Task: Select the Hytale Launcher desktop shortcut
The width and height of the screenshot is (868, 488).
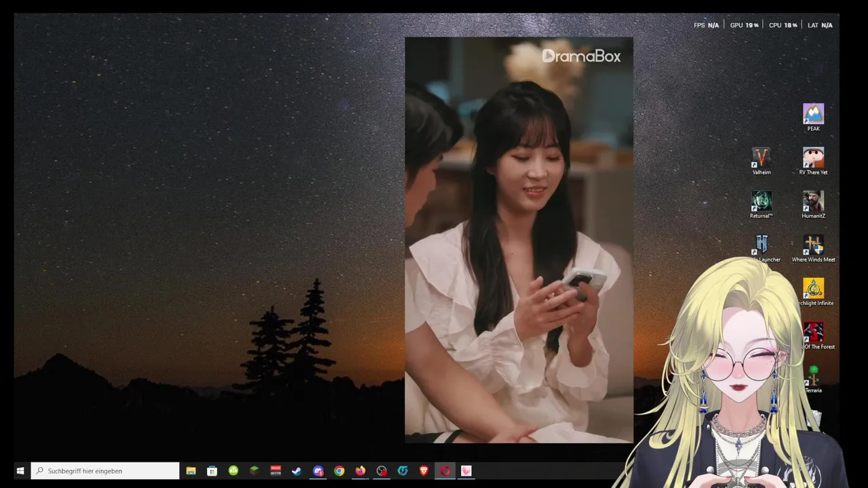Action: [x=762, y=249]
